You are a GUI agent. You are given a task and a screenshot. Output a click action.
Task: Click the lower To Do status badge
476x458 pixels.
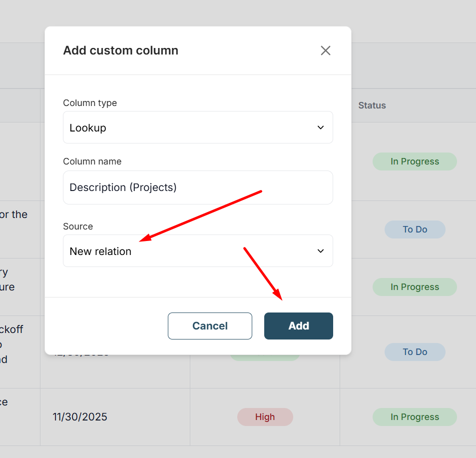(x=415, y=352)
